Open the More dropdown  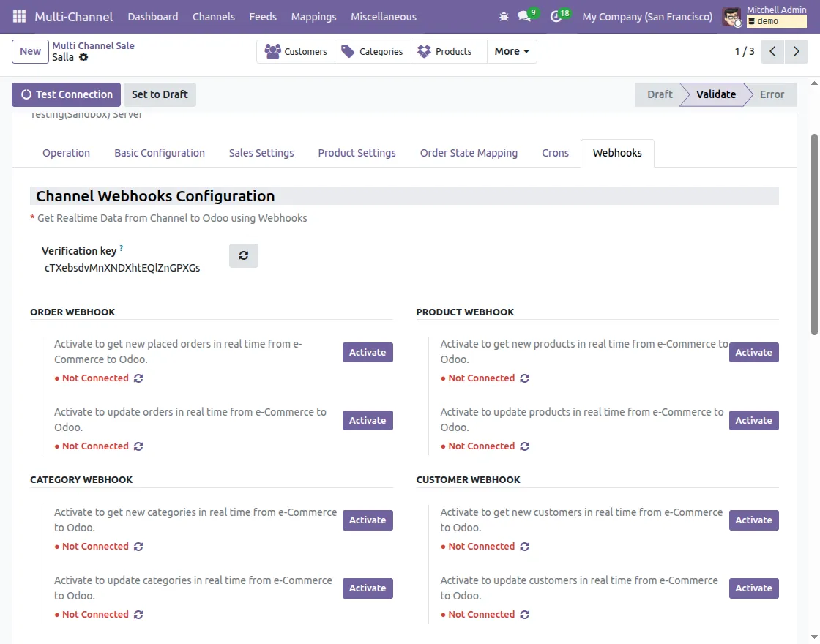pyautogui.click(x=511, y=51)
